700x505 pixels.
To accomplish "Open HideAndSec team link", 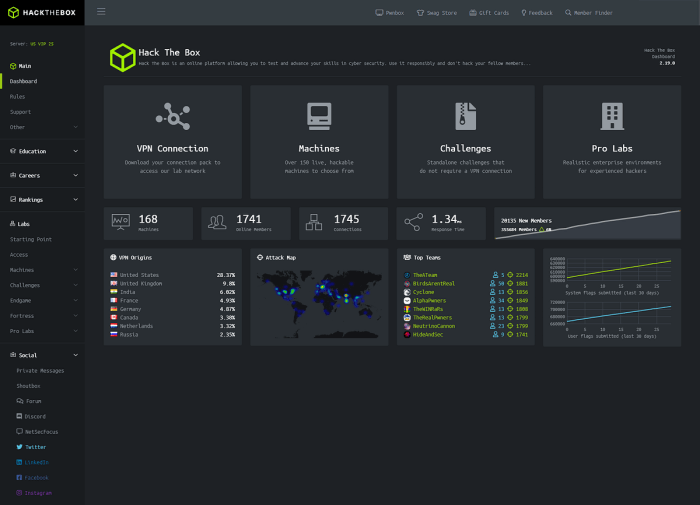I will tap(428, 334).
